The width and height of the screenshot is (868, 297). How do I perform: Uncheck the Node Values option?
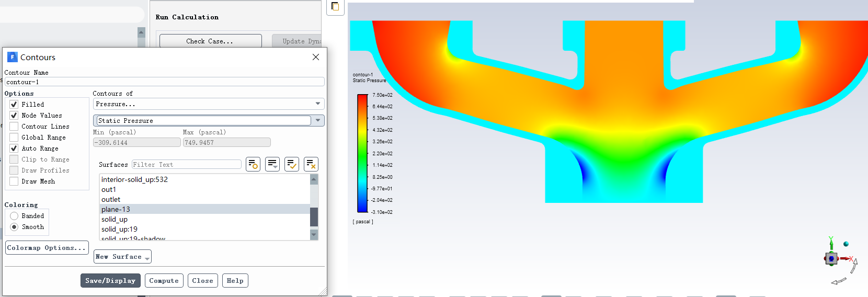(x=14, y=116)
